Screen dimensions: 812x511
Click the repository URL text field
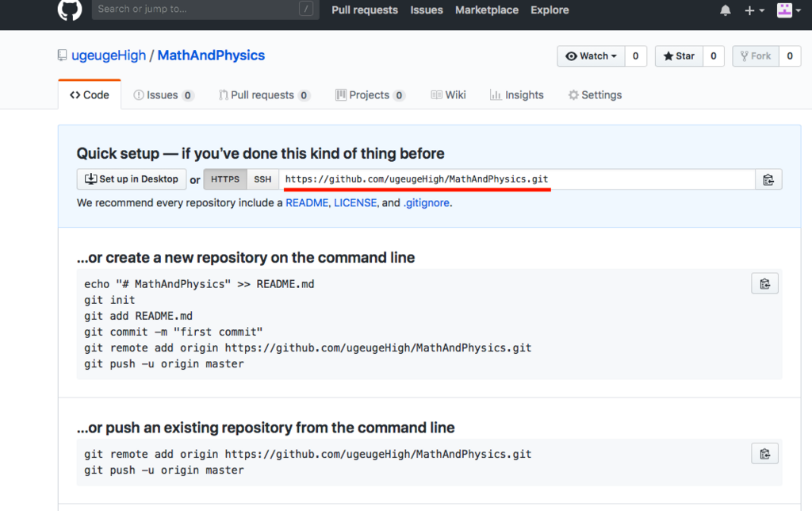point(517,179)
